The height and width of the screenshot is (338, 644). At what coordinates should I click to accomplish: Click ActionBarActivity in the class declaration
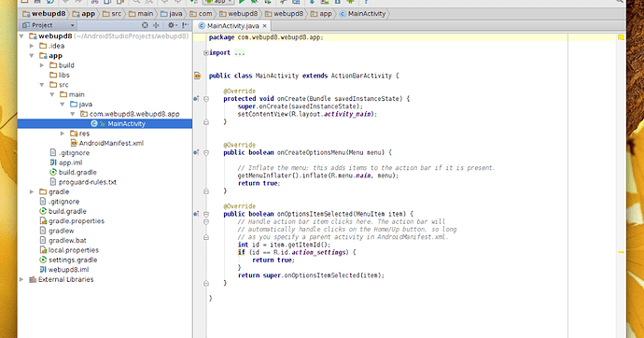[361, 76]
